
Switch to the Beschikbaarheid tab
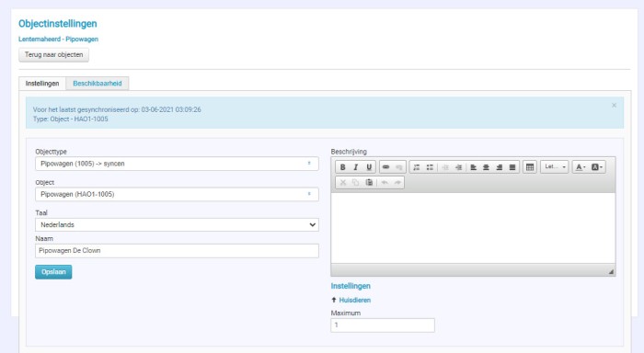98,84
